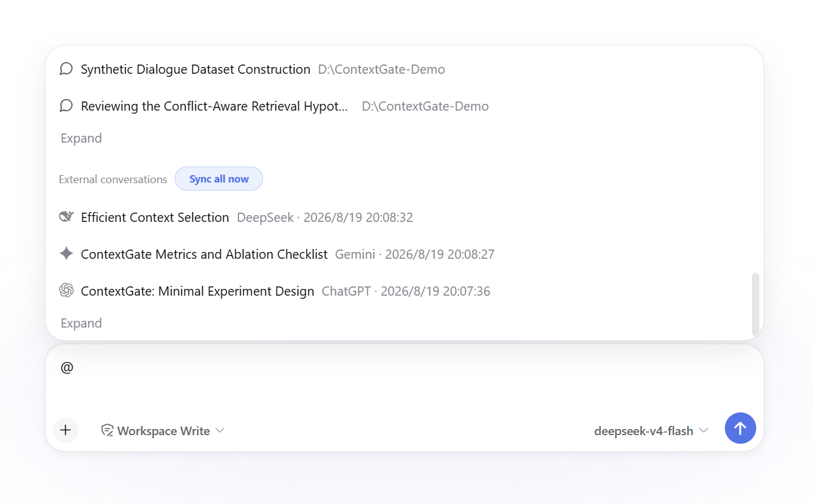814x504 pixels.
Task: Open Efficient Context Selection conversation
Action: [155, 217]
